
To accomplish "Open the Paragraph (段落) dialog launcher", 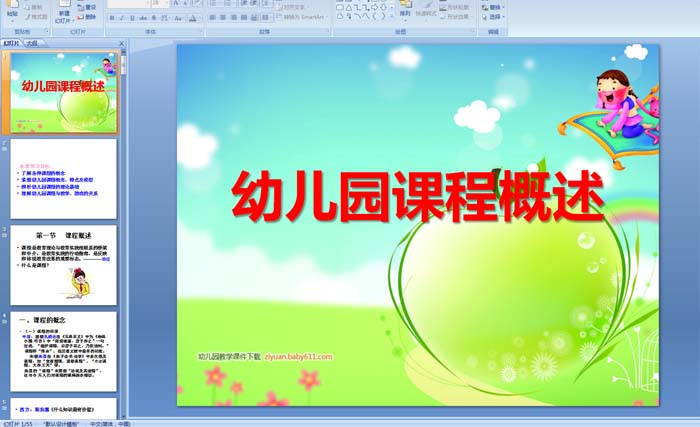I will tap(328, 30).
